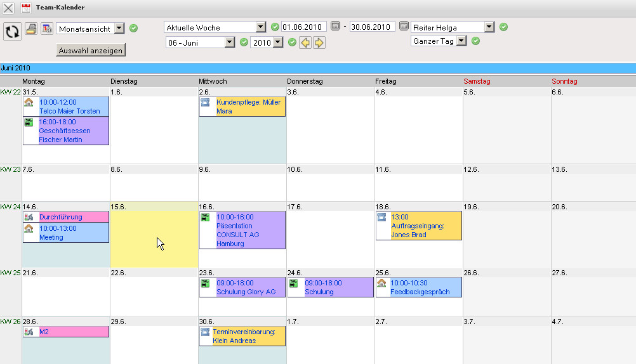
Task: Click the calendar search icon next to print
Action: [47, 29]
